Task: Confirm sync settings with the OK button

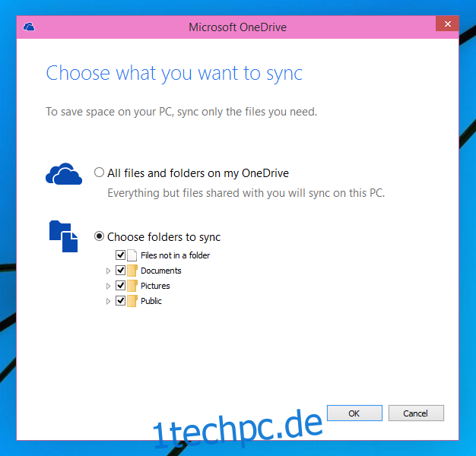Action: (x=354, y=413)
